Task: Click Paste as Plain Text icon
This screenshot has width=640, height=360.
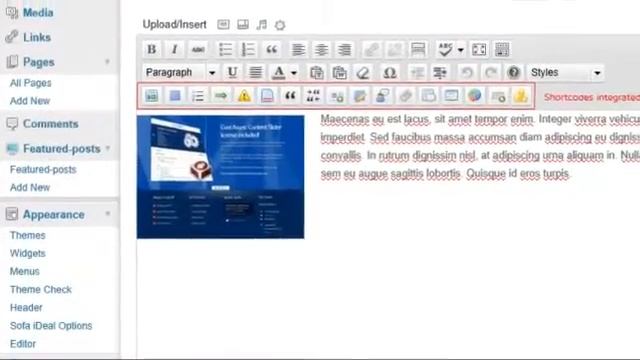Action: [x=316, y=72]
